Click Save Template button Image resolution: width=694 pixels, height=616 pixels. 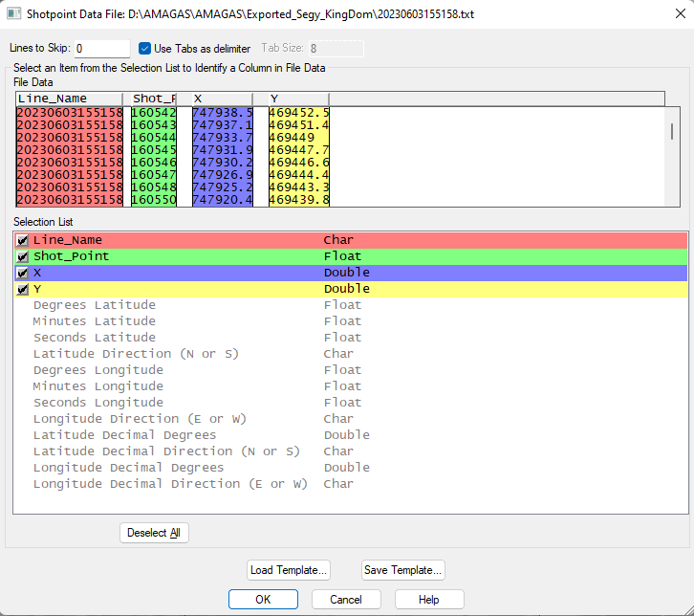coord(402,570)
